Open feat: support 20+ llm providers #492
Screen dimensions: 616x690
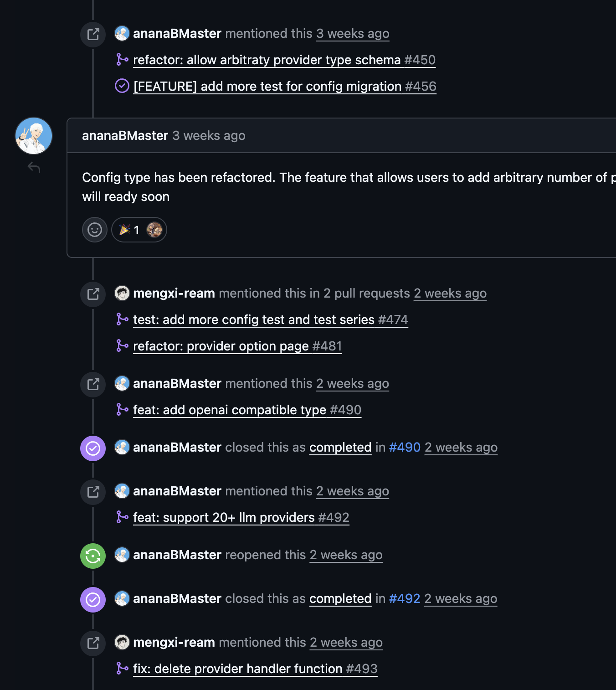[241, 518]
